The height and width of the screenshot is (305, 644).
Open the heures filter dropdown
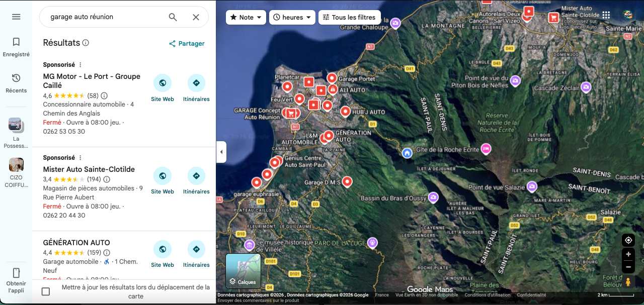[x=292, y=17]
